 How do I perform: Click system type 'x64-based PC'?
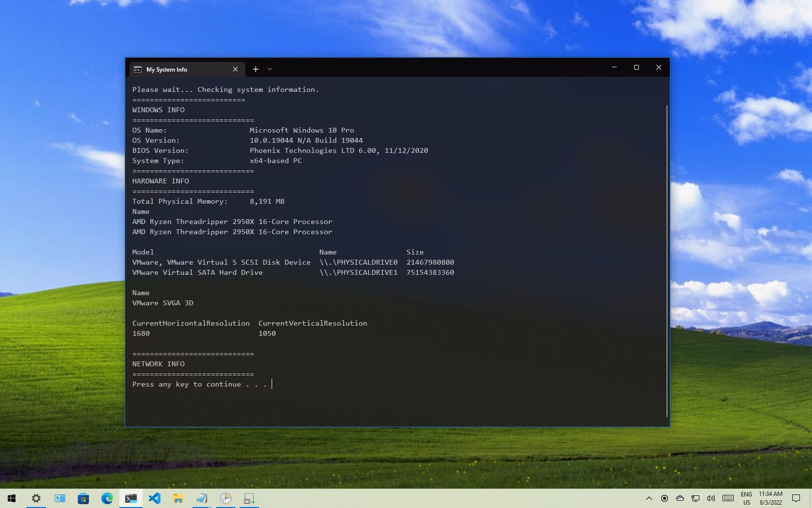click(x=275, y=161)
